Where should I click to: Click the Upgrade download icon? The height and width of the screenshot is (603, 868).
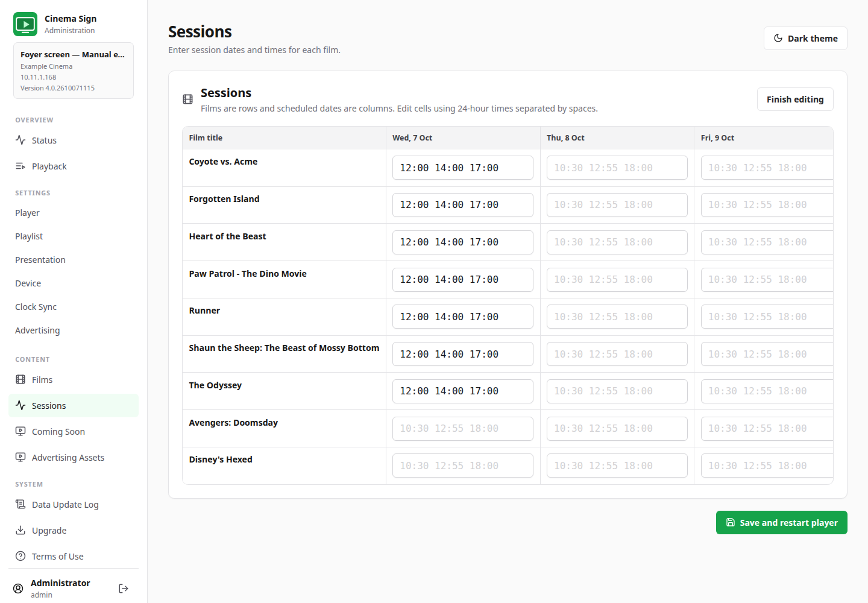click(20, 530)
